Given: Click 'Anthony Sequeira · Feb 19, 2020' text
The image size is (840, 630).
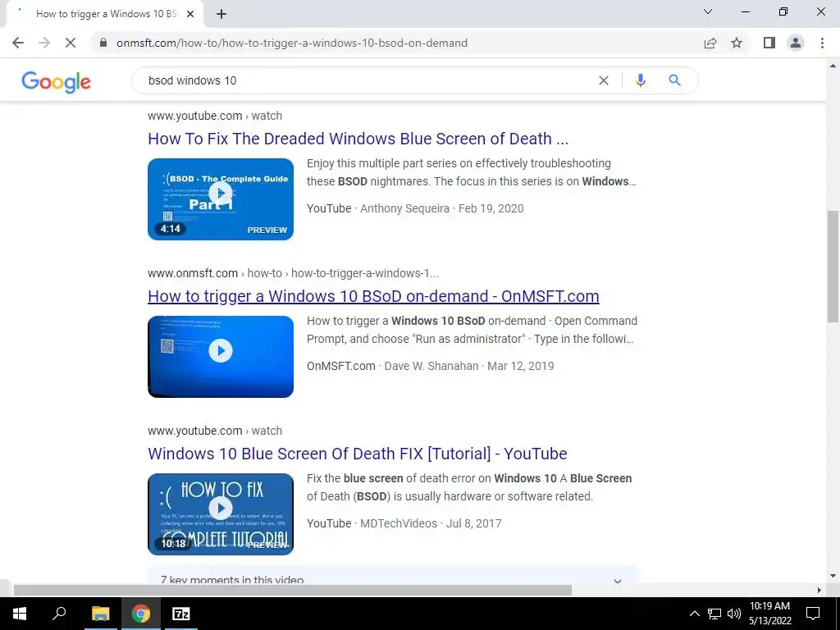Looking at the screenshot, I should pos(442,208).
